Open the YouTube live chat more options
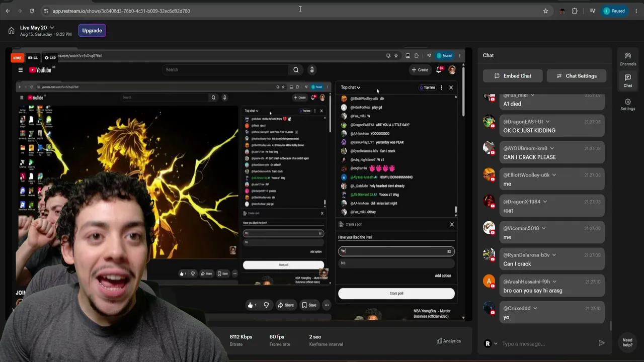Viewport: 644px width, 362px height. [x=441, y=87]
